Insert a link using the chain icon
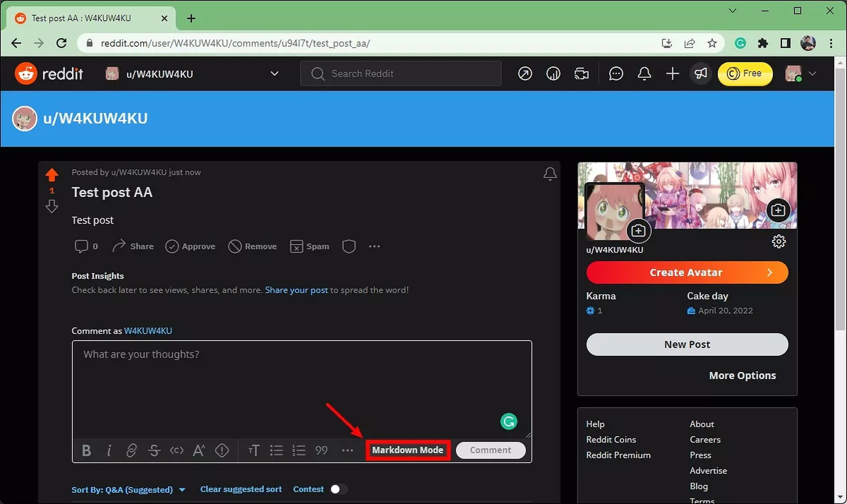The image size is (847, 504). [x=132, y=450]
